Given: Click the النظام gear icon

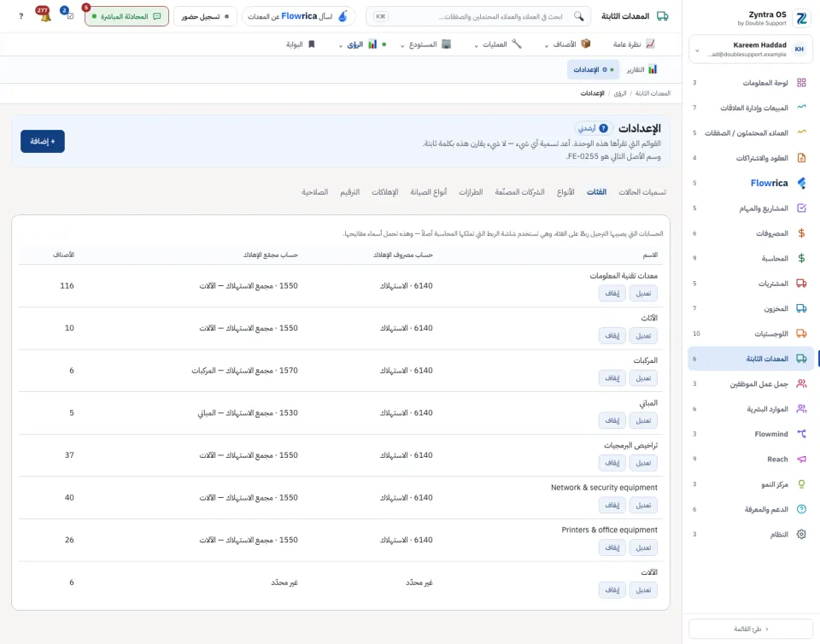Looking at the screenshot, I should [x=801, y=534].
